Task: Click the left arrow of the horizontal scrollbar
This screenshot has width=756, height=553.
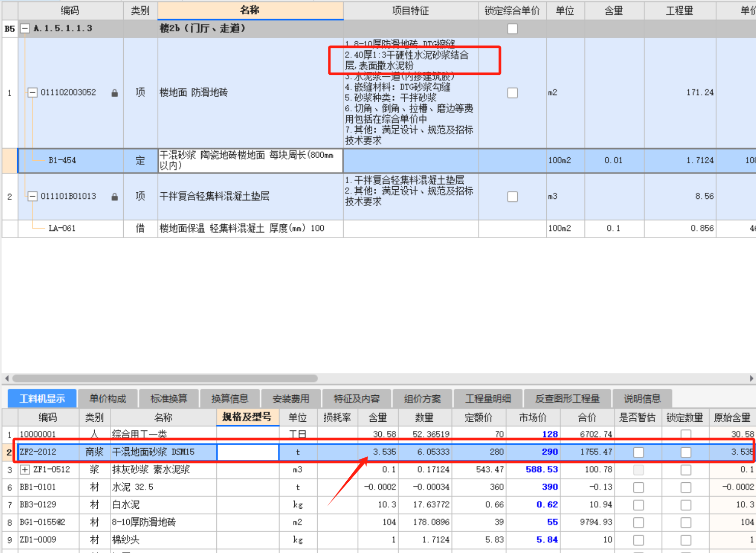Action: (x=6, y=379)
